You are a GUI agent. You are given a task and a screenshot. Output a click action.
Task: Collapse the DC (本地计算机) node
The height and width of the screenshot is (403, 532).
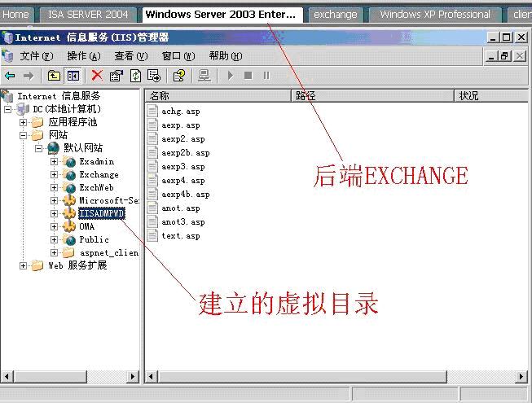tap(8, 109)
